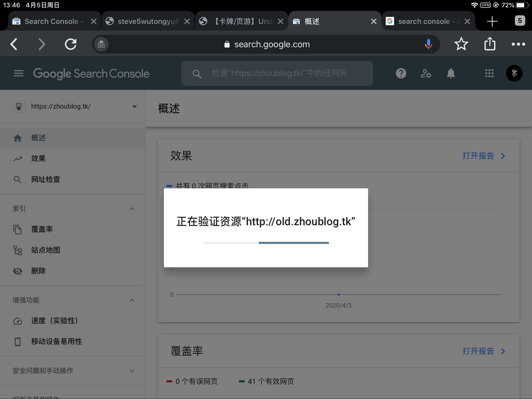532x399 pixels.
Task: Expand the zhoublog.tk property dropdown
Action: pos(134,107)
